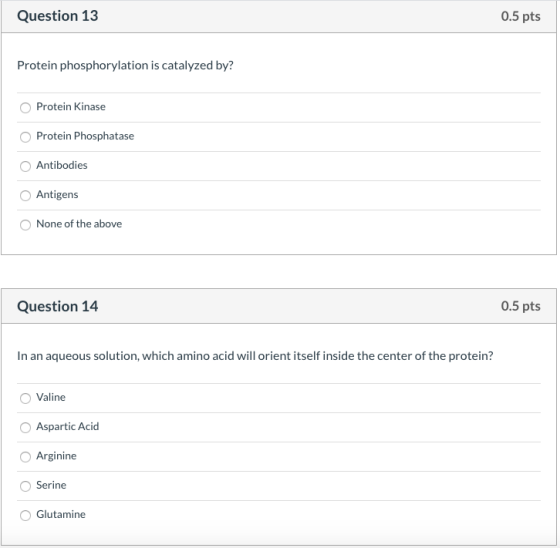Click the Question 14 header title
Image resolution: width=560 pixels, height=548 pixels.
[58, 307]
